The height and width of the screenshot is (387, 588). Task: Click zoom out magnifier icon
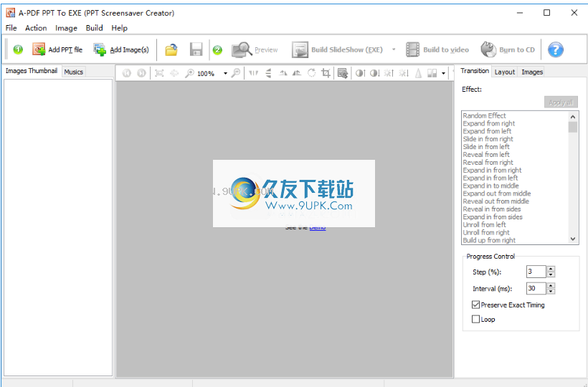pos(235,73)
